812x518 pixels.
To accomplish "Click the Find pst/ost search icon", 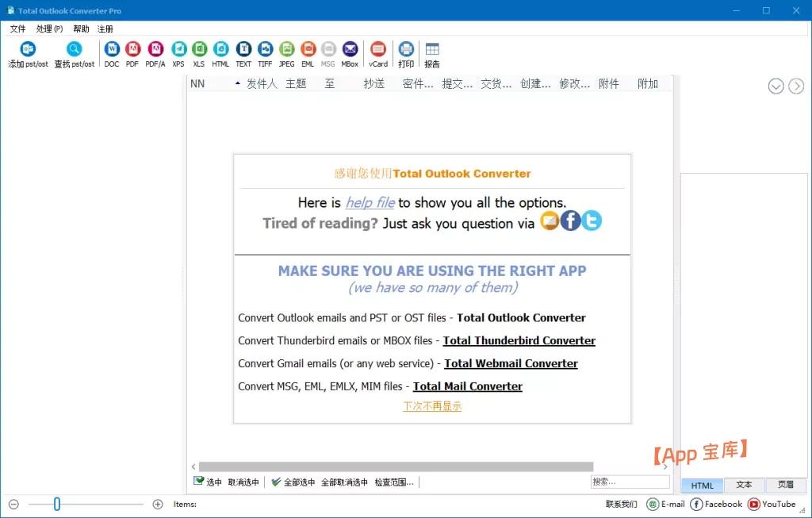I will 74,50.
